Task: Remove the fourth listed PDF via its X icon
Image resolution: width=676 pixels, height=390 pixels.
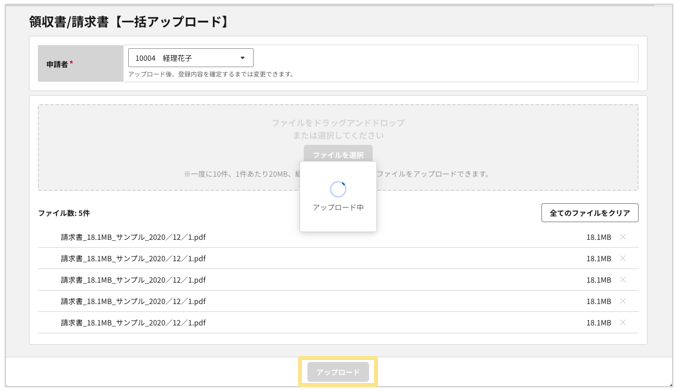Action: 623,301
